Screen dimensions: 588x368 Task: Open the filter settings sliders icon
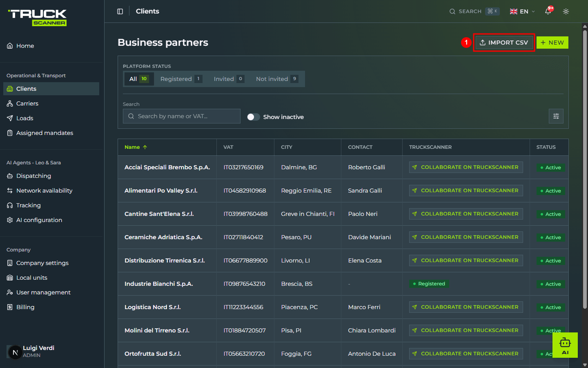(x=556, y=116)
